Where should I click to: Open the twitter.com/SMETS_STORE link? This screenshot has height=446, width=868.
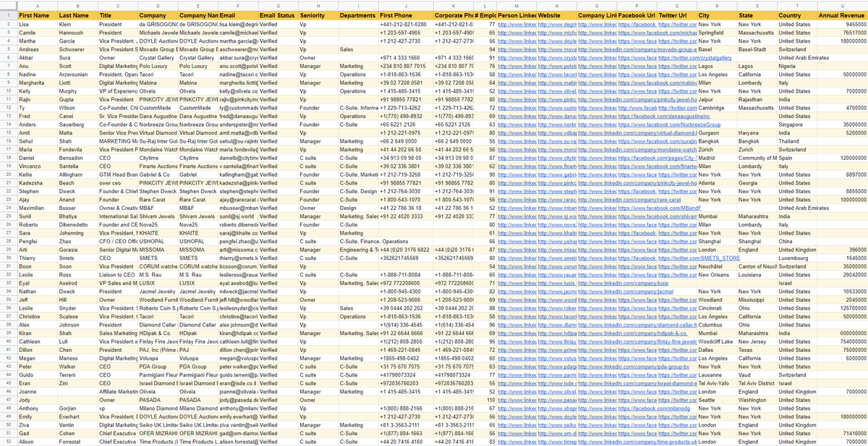click(699, 258)
